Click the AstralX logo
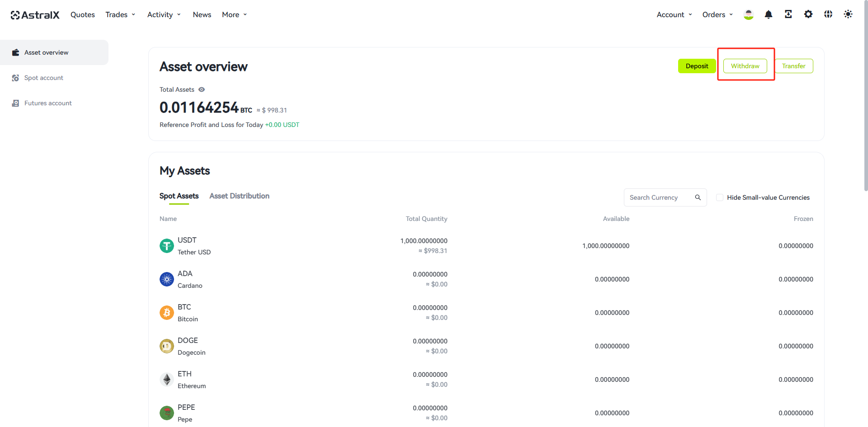Screen dimensions: 868x427 coord(35,15)
